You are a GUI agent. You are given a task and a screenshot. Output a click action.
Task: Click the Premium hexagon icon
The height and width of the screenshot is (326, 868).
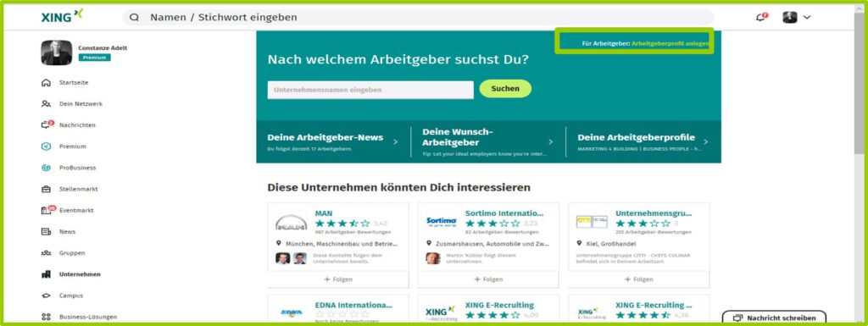click(x=47, y=146)
